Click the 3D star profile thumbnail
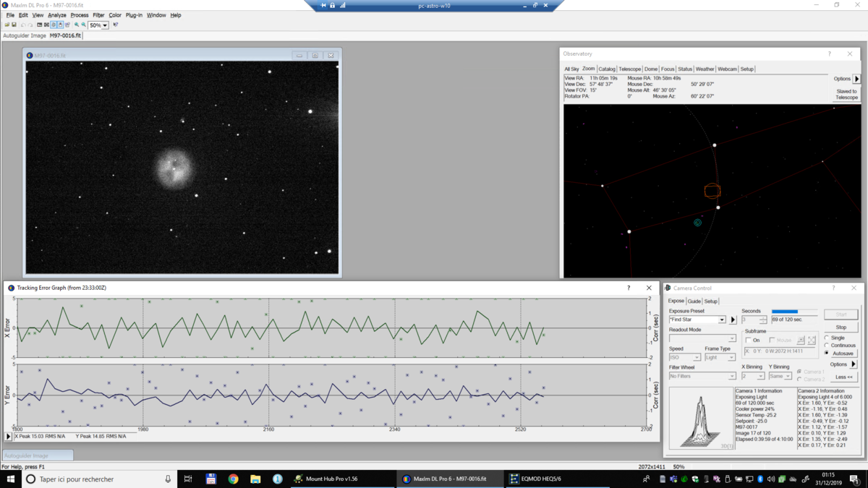The image size is (868, 488). (x=701, y=420)
